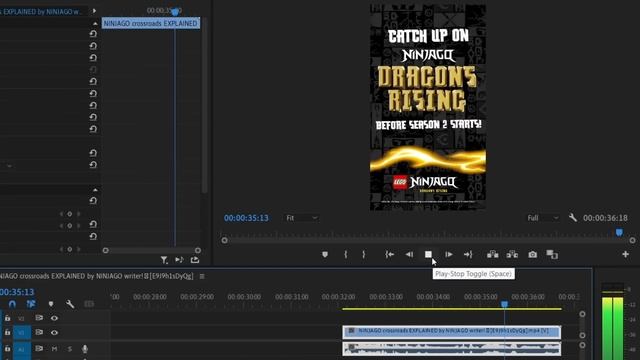The image size is (640, 360).
Task: Click the Program monitor timecode 00:00:35:13
Action: [x=246, y=218]
